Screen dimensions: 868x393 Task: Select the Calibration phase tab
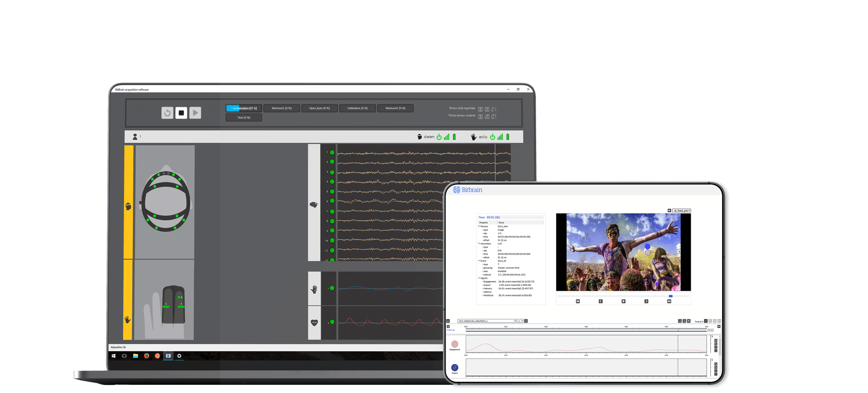[x=357, y=108]
